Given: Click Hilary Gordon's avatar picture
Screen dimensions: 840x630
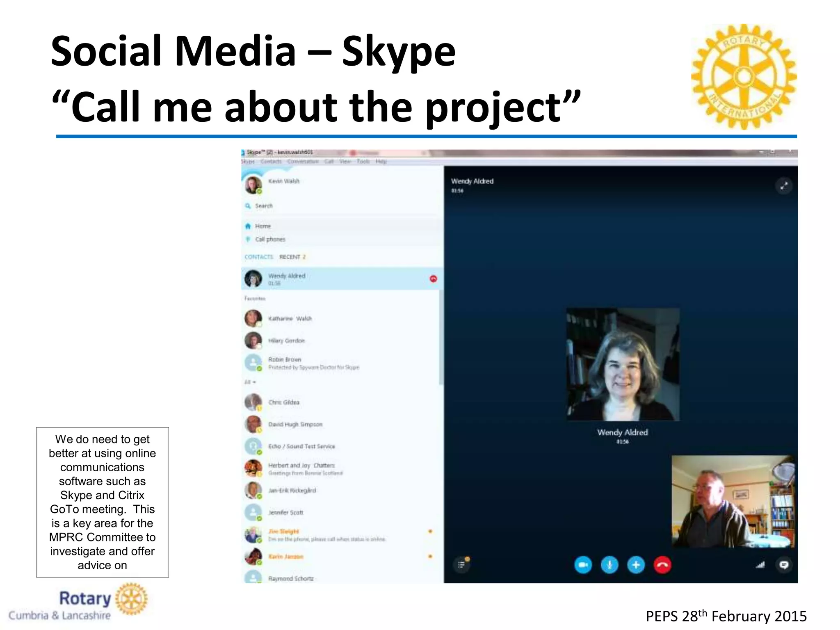Looking at the screenshot, I should point(253,341).
